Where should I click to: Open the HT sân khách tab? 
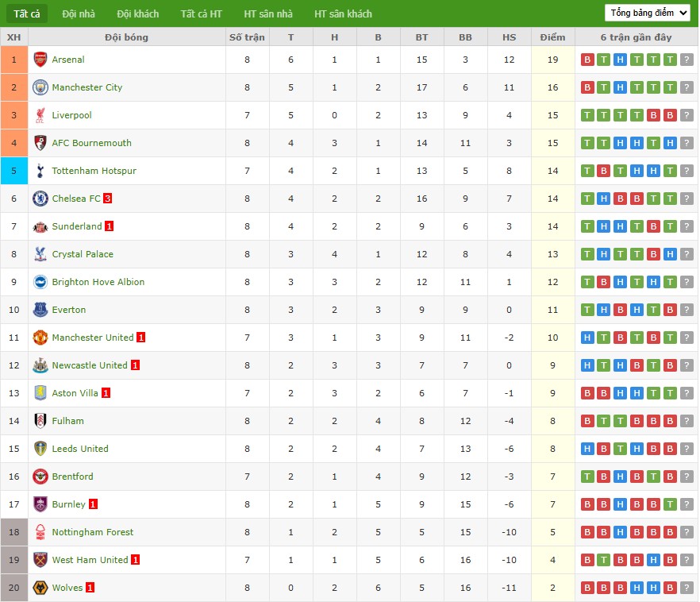click(x=343, y=14)
